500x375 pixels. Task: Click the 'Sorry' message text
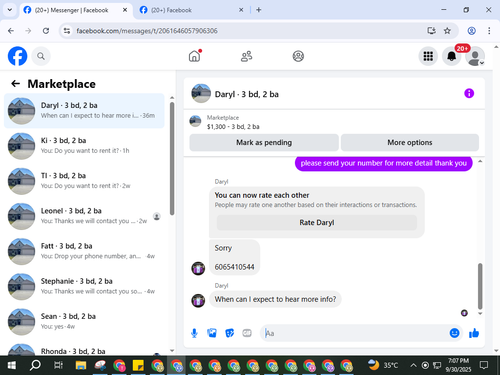[x=223, y=248]
